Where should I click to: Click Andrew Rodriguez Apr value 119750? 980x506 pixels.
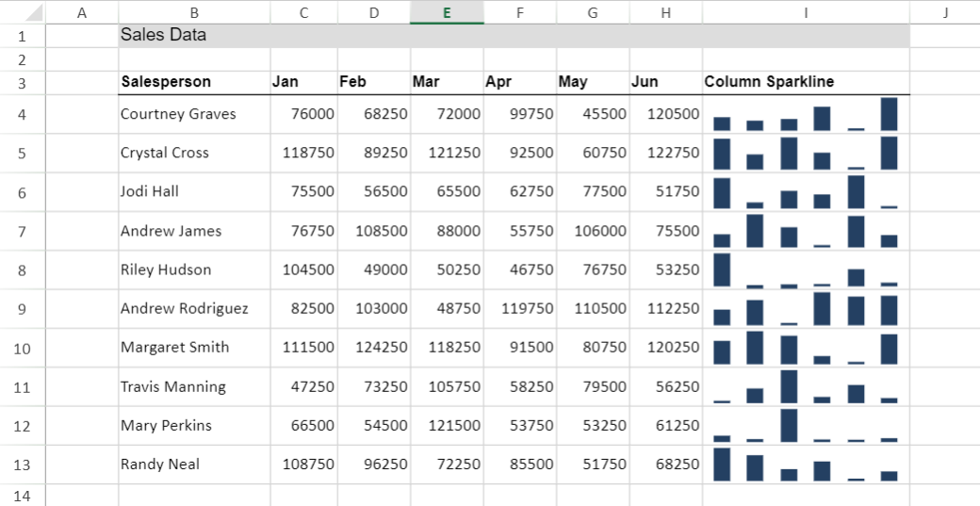pyautogui.click(x=520, y=309)
